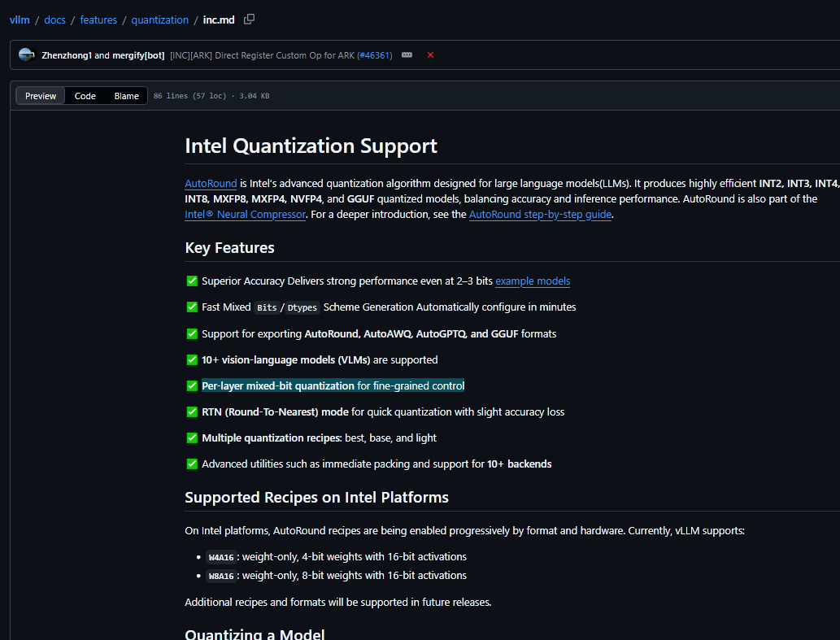
Task: Open pull request #46361 link
Action: tap(375, 55)
